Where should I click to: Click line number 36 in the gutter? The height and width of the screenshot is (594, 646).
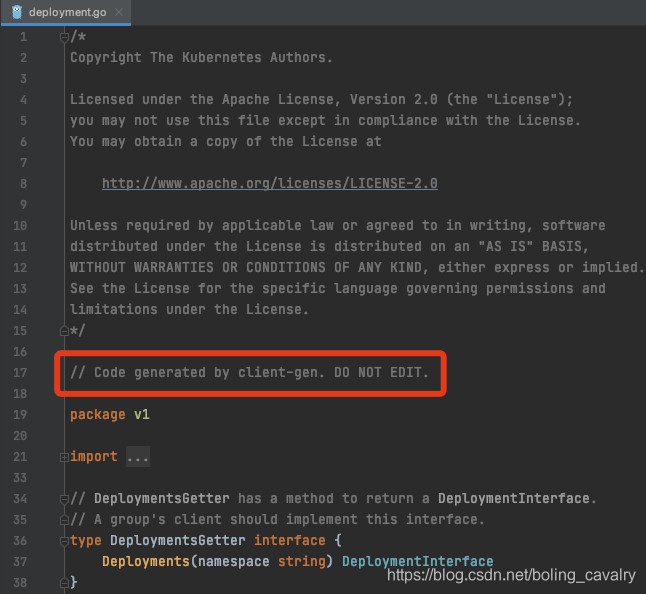coord(20,541)
